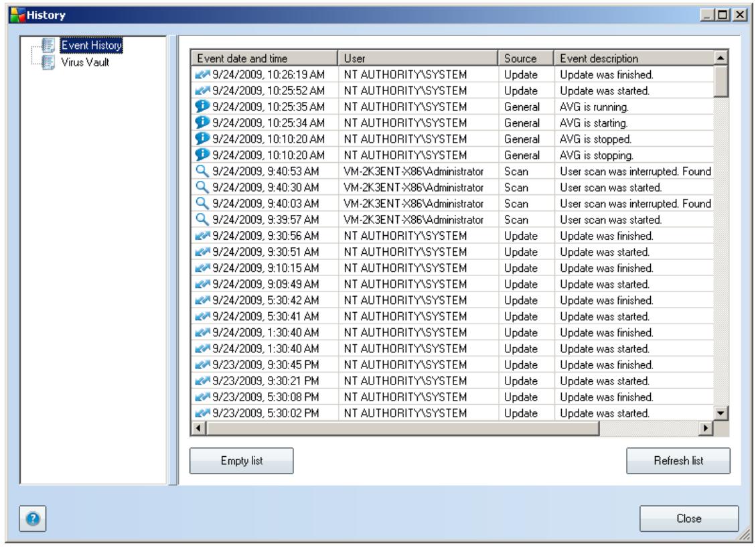
Task: Click magnifier icon for 9:40:30 AM scan
Action: (202, 187)
